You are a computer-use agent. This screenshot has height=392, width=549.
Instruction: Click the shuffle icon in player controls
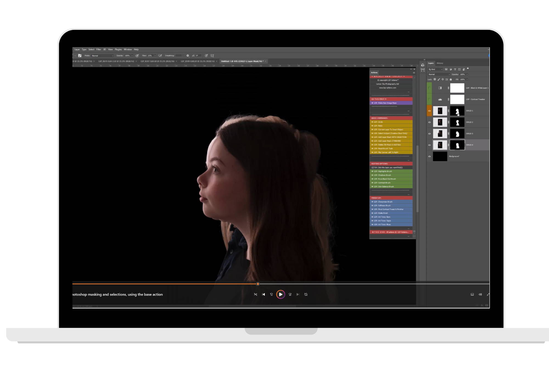click(256, 295)
